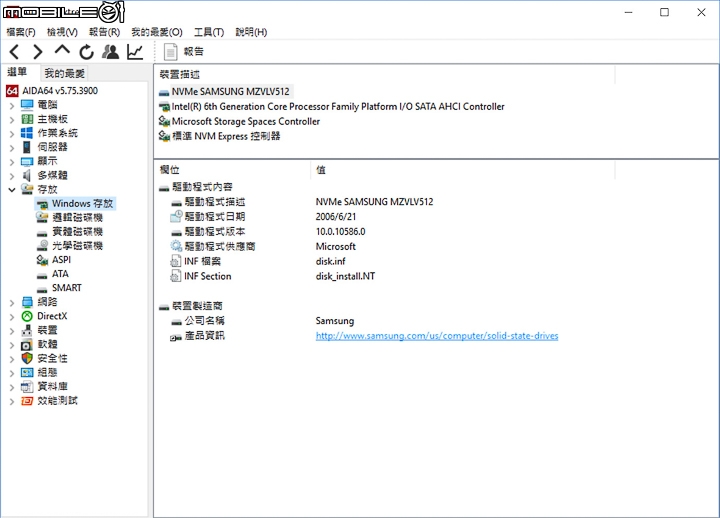Click the 報告 report document icon

170,52
